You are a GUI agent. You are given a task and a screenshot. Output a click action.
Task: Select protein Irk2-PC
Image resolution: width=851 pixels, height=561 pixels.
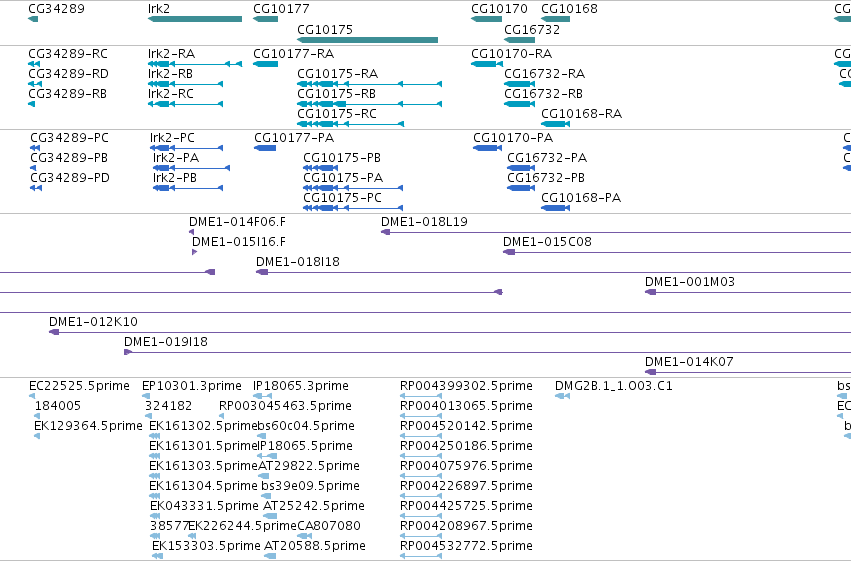172,138
